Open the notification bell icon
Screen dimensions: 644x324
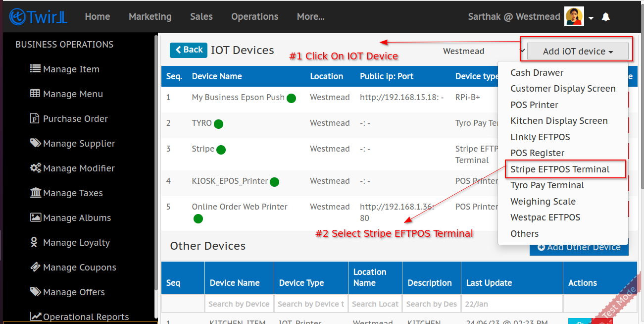pyautogui.click(x=605, y=17)
